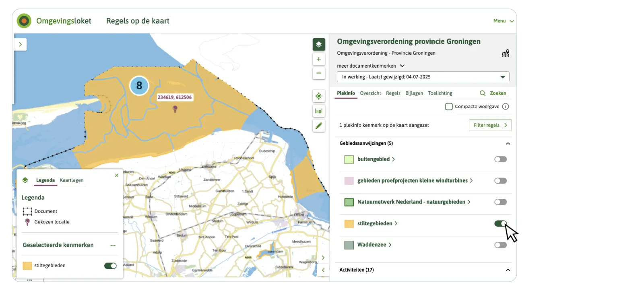
Task: Switch to the Toelichting tab
Action: click(440, 93)
